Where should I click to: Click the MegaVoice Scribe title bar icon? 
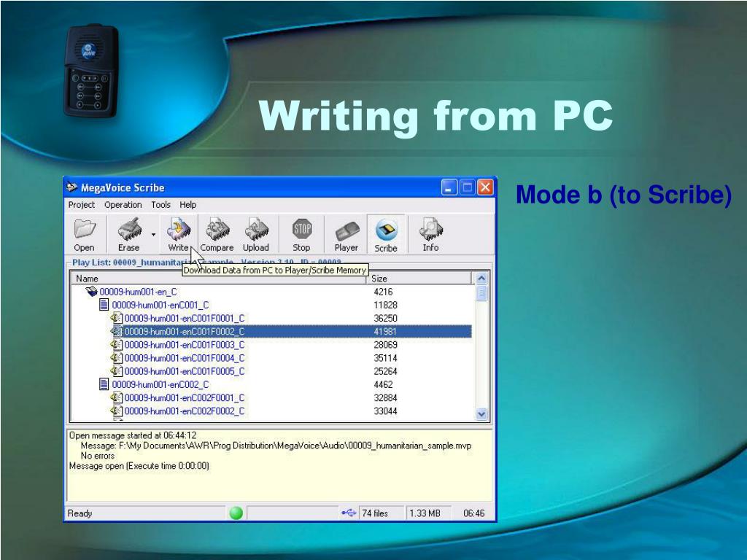tap(71, 187)
